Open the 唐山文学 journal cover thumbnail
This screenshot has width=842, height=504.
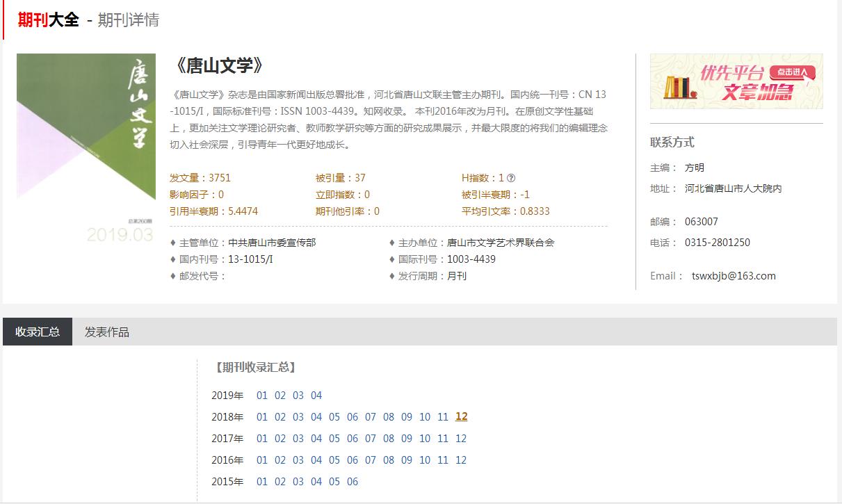(86, 147)
